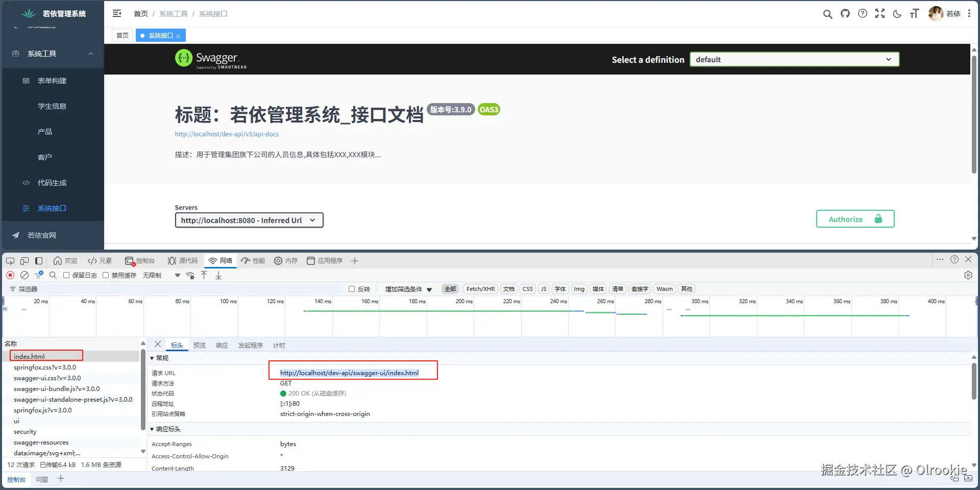
Task: Open the api-docs link under title
Action: (x=227, y=134)
